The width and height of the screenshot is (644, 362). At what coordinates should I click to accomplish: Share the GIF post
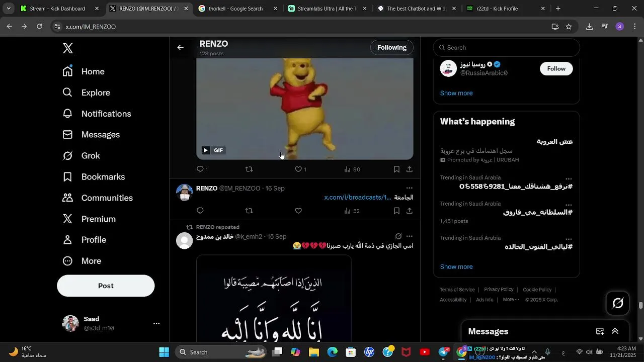410,169
